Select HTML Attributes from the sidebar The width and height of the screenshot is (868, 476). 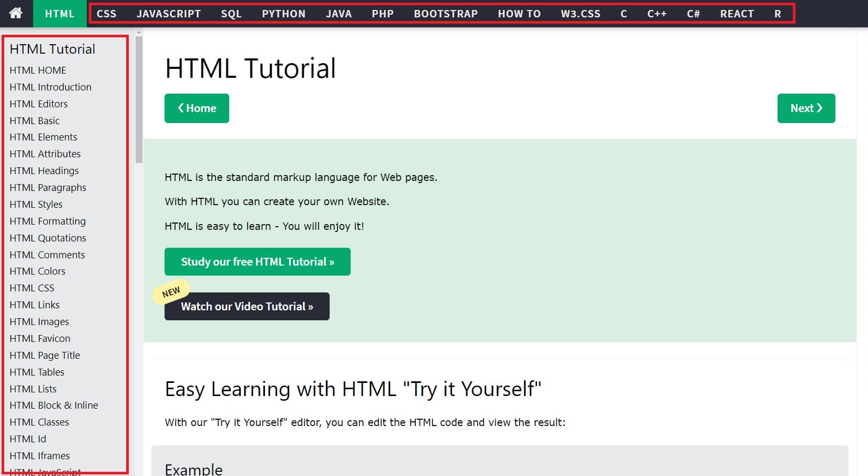pos(45,154)
